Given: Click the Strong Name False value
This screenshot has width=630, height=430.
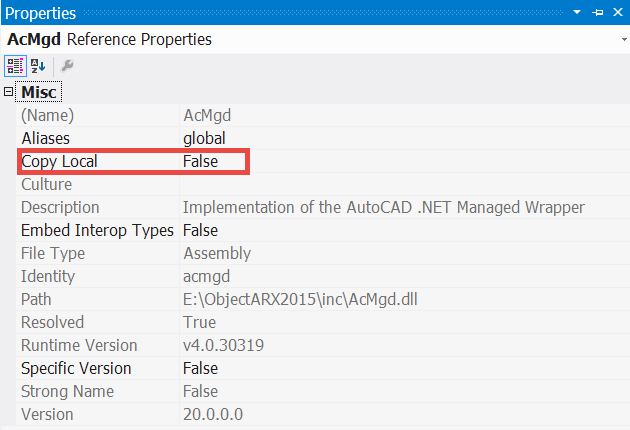Looking at the screenshot, I should click(x=200, y=391).
